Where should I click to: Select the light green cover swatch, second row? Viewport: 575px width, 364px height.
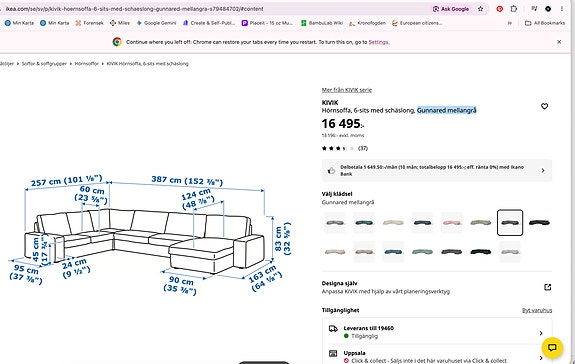422,252
